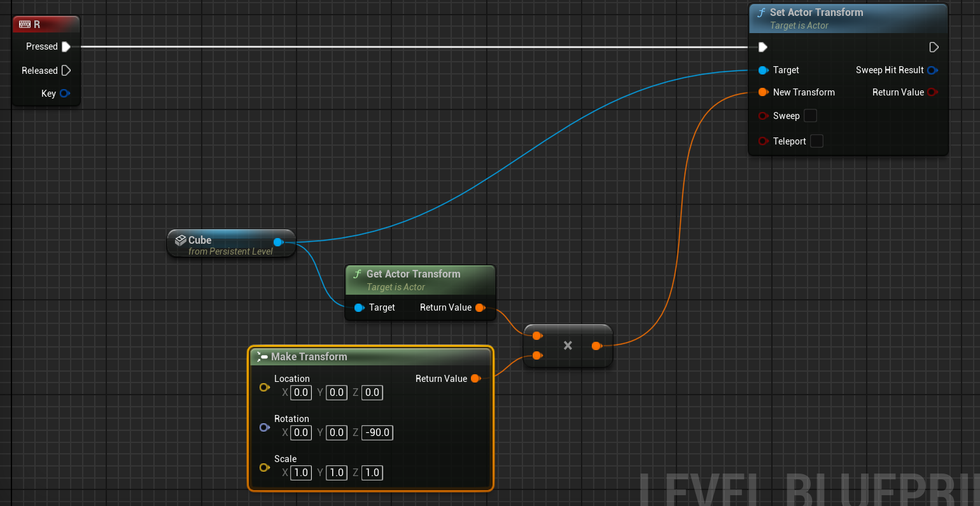Click Target pin on Set Actor Transform
This screenshot has height=506, width=980.
click(764, 70)
